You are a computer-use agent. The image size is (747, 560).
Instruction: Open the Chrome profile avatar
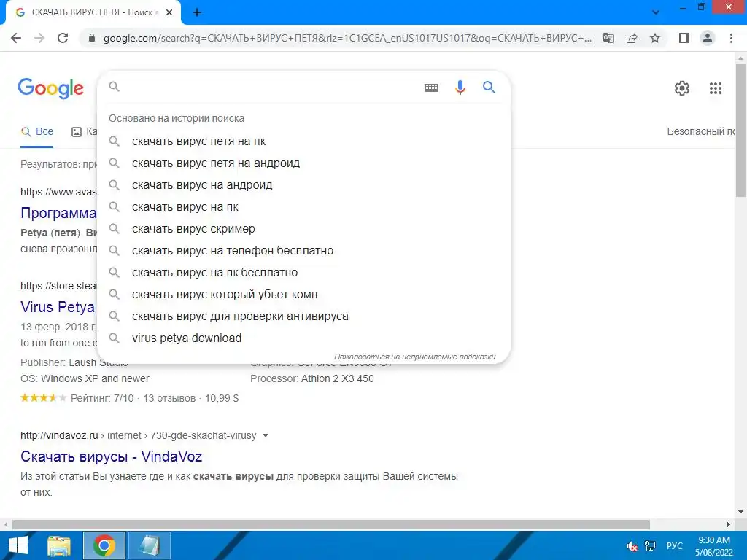click(x=708, y=38)
